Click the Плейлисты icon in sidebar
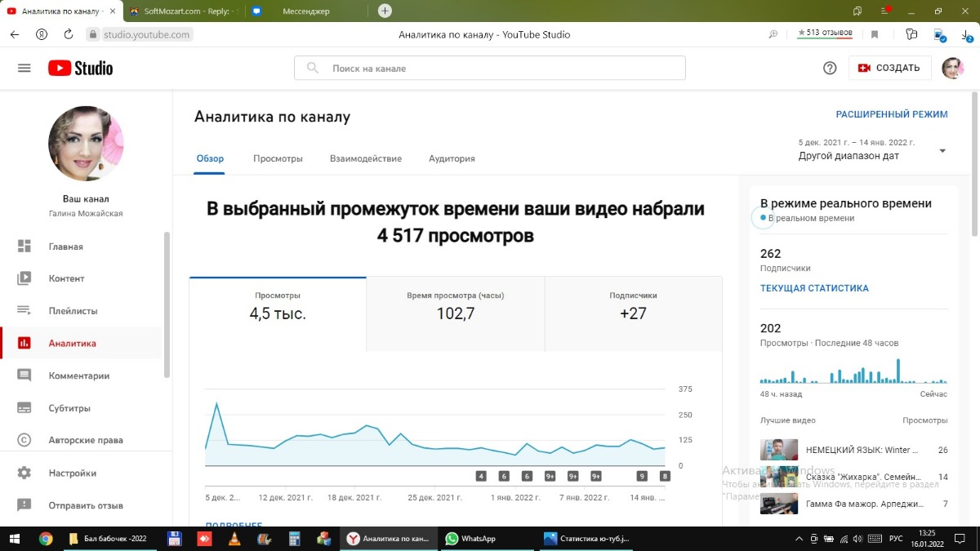This screenshot has width=980, height=551. (x=24, y=311)
